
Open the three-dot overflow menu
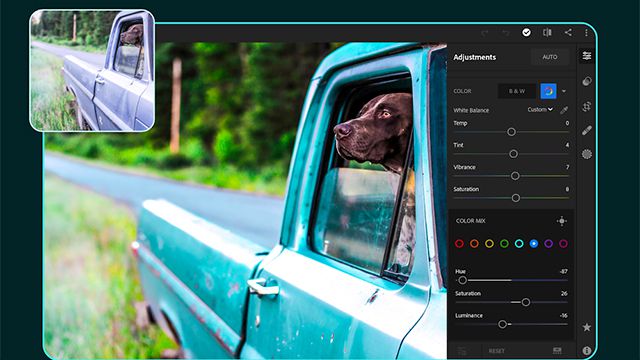pyautogui.click(x=586, y=33)
